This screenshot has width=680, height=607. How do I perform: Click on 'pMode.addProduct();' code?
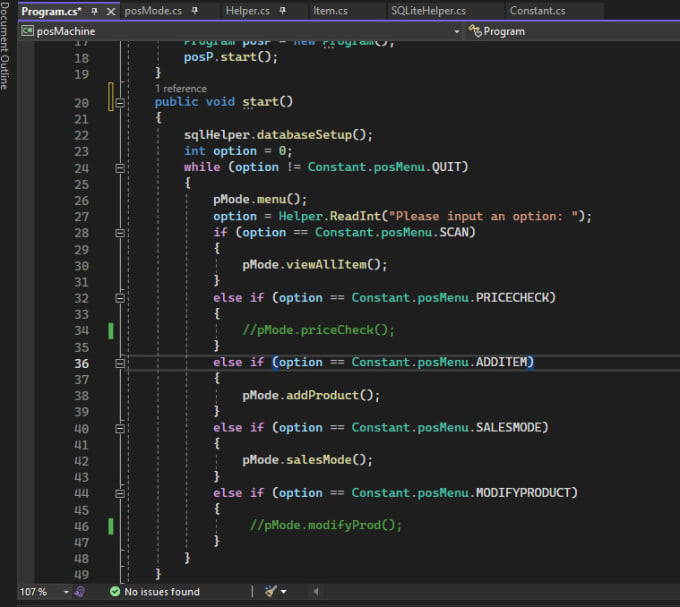[x=311, y=395]
